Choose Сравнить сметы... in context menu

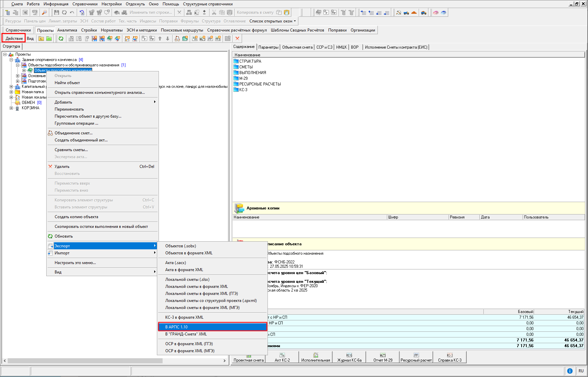102,150
